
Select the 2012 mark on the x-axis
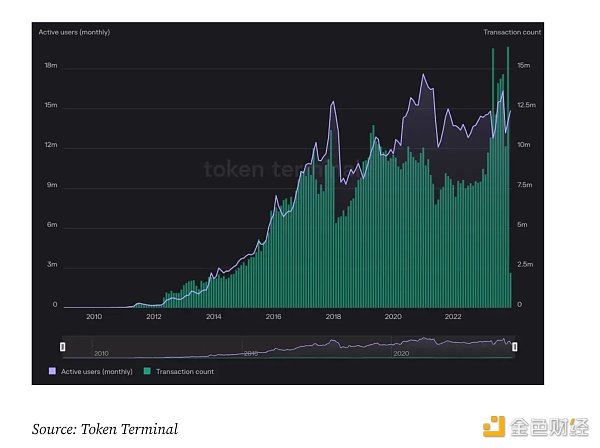(154, 317)
